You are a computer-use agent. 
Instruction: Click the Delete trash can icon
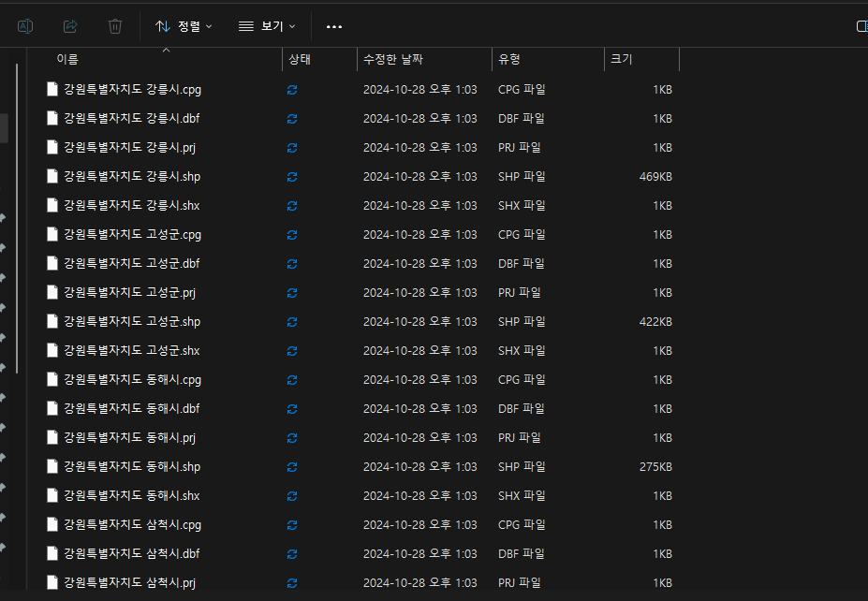pyautogui.click(x=114, y=26)
